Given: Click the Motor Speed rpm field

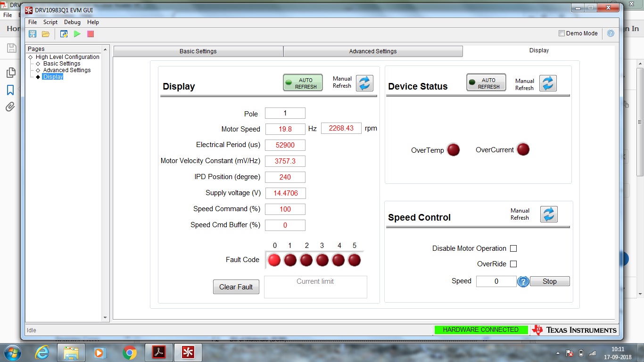Looking at the screenshot, I should click(341, 128).
